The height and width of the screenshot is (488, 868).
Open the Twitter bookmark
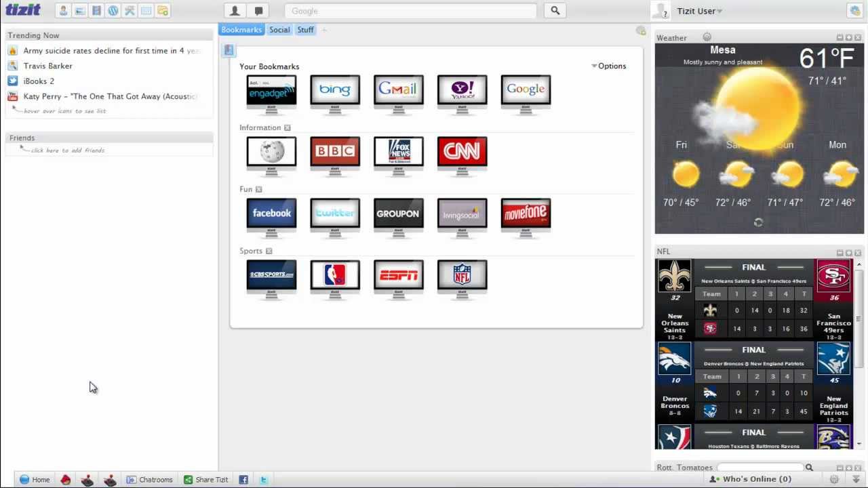[335, 218]
